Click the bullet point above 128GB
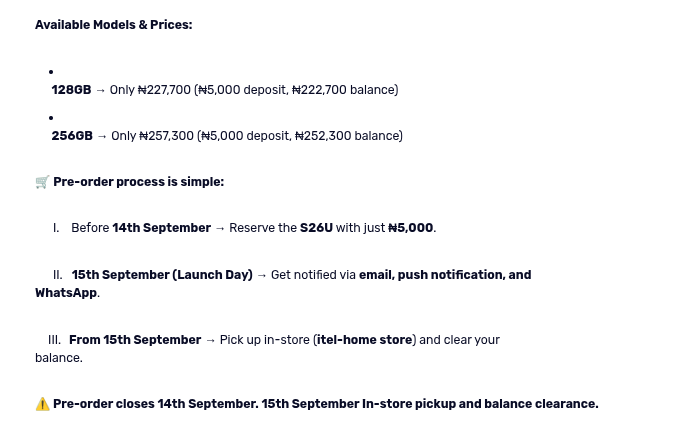Image resolution: width=682 pixels, height=443 pixels. [51, 72]
